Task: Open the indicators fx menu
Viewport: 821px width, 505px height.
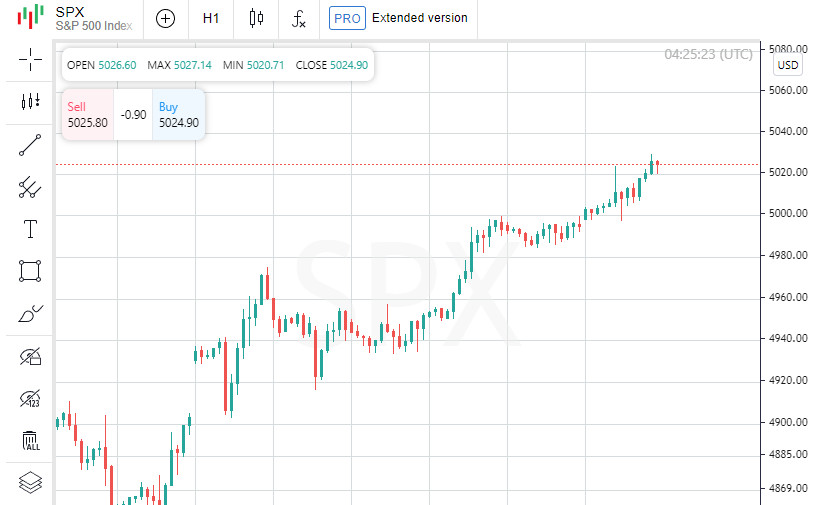Action: coord(298,18)
